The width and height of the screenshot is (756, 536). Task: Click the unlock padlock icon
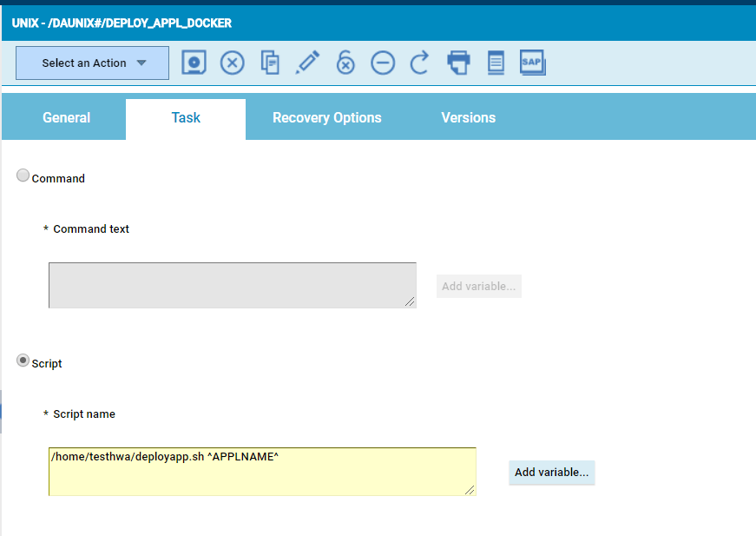coord(345,63)
